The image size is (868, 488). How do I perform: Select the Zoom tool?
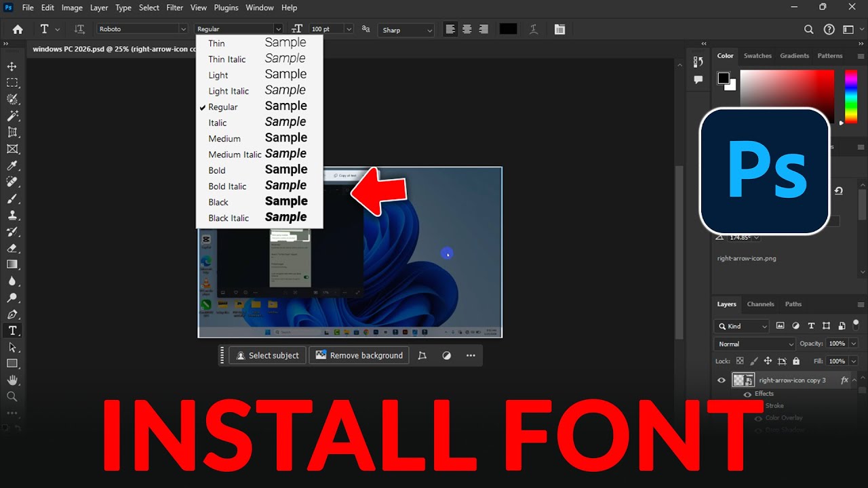[x=12, y=396]
